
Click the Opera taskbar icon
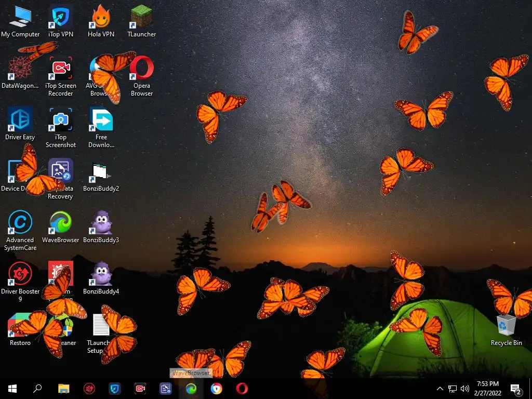[242, 389]
